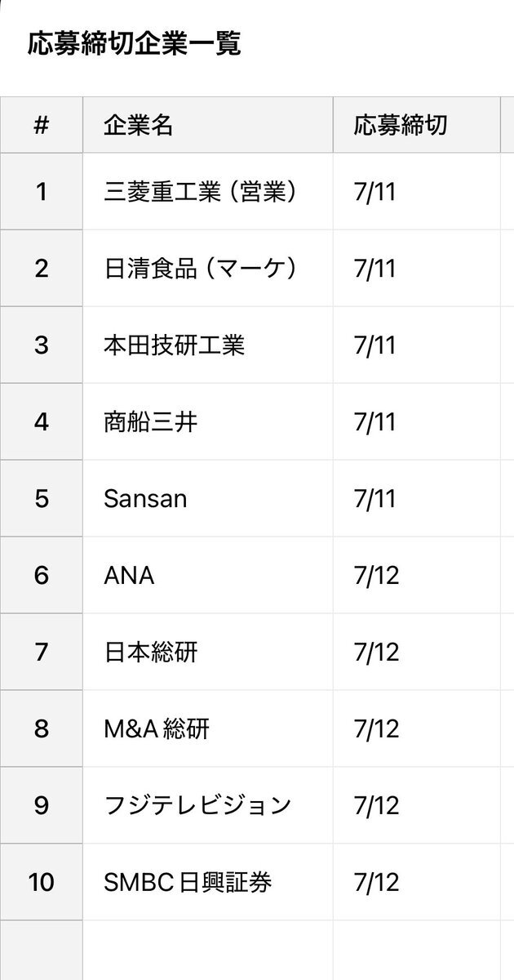Select the ANA company cell
The width and height of the screenshot is (514, 980).
click(x=208, y=576)
